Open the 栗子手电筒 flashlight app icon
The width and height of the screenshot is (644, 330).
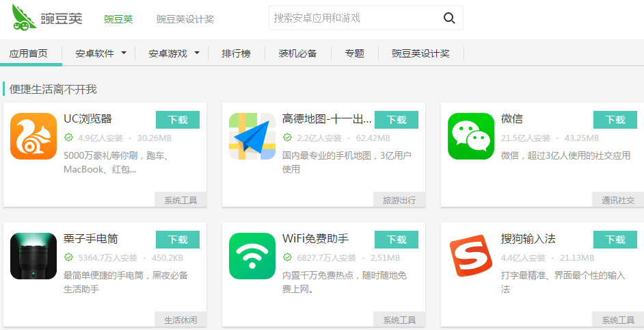(33, 256)
